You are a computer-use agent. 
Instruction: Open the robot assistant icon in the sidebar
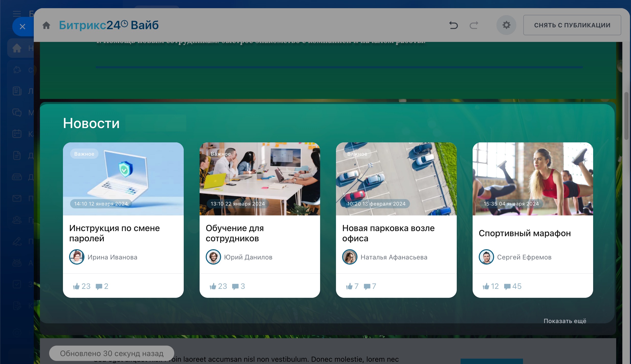[17, 263]
